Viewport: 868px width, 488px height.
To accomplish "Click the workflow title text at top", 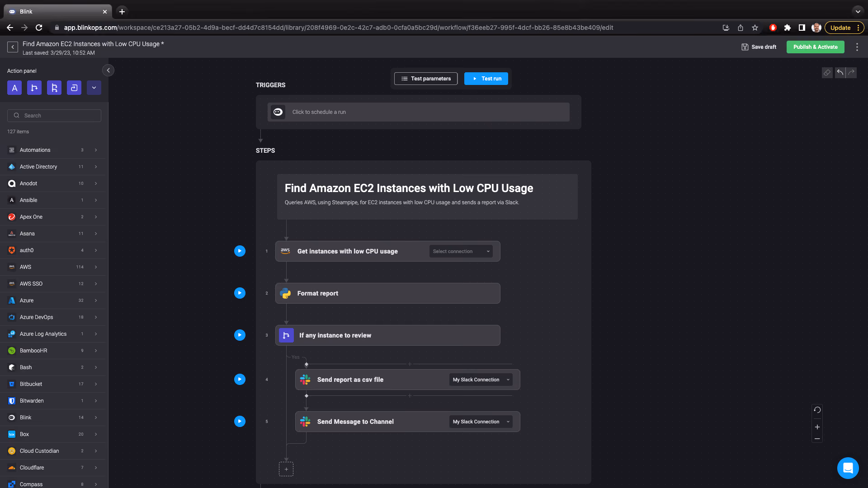I will (93, 44).
